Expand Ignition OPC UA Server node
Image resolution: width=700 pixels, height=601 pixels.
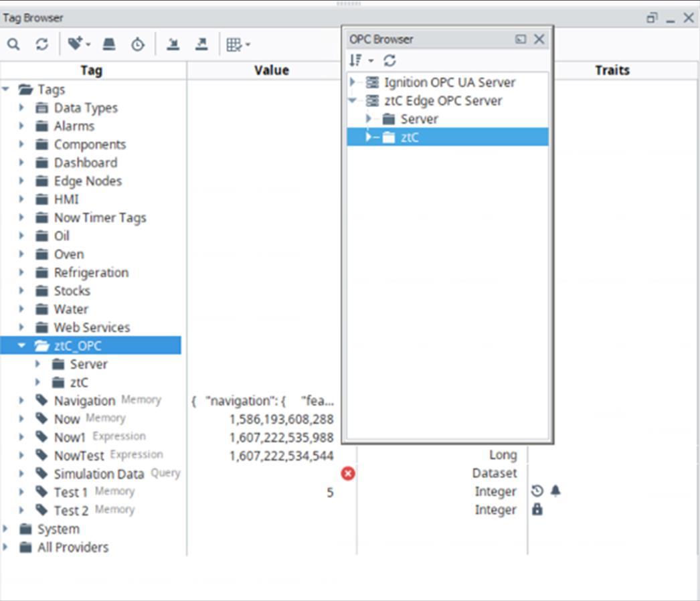(353, 82)
